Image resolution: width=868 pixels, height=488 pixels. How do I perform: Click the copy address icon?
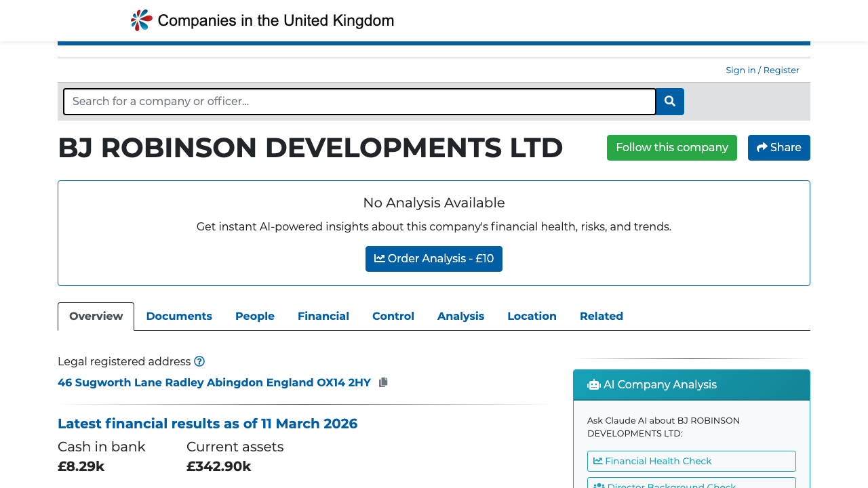point(382,382)
